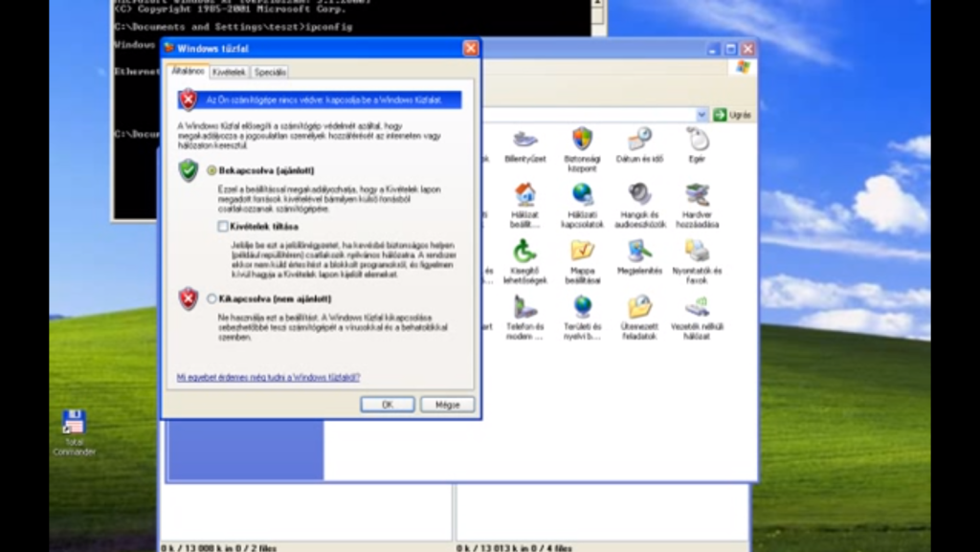Open Total Commander desktop shortcut
Viewport: 980px width, 552px height.
tap(74, 423)
